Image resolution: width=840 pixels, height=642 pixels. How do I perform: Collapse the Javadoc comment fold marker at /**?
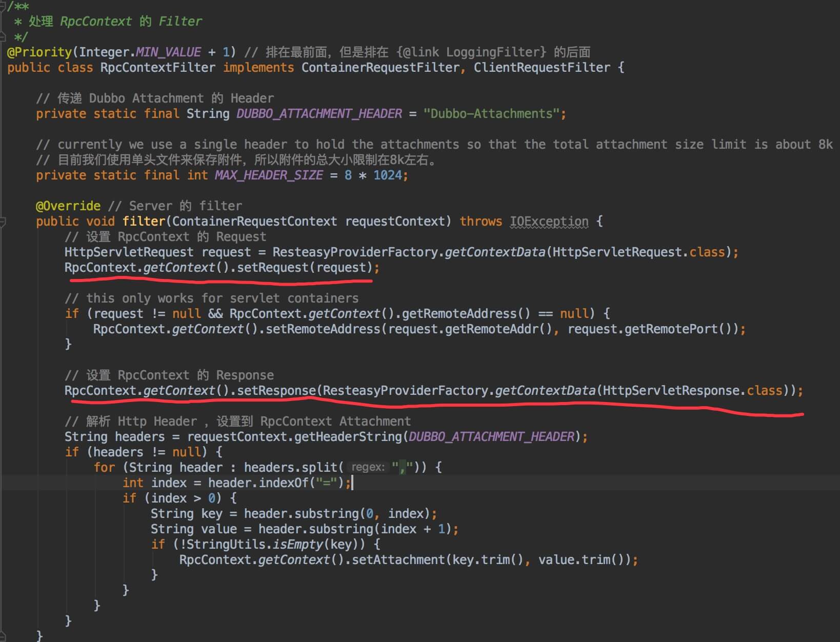(x=3, y=6)
